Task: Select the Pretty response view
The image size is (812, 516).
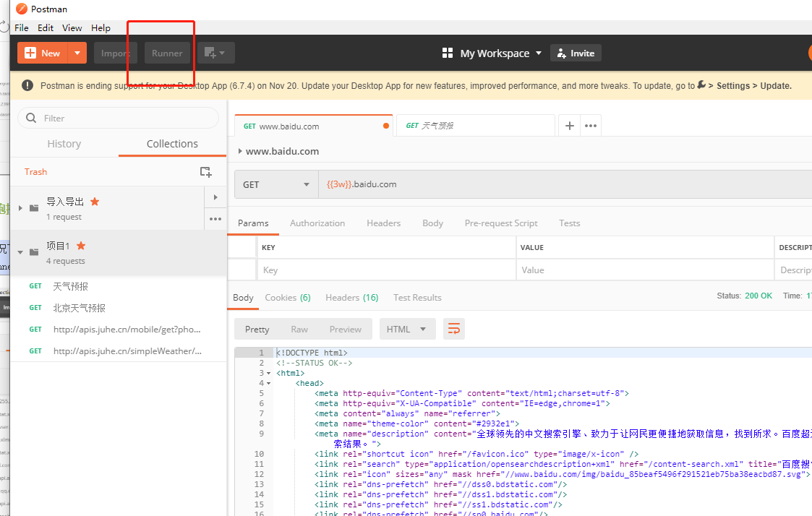Action: 257,329
